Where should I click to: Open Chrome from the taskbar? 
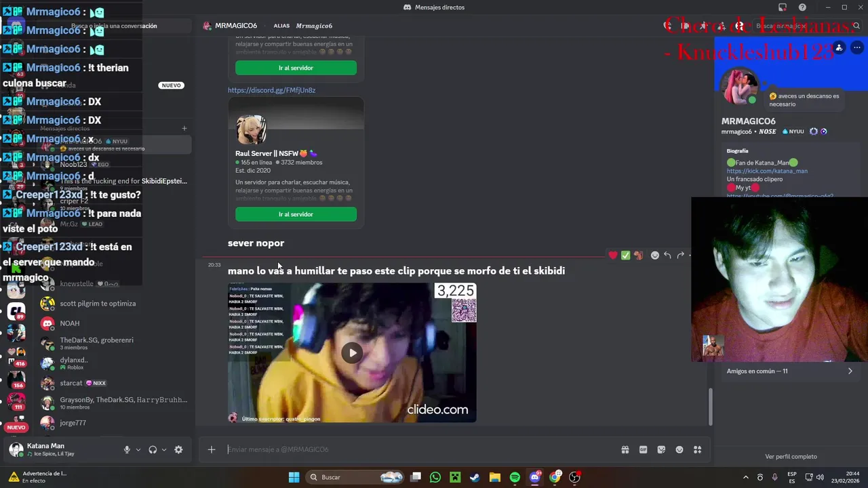(555, 477)
